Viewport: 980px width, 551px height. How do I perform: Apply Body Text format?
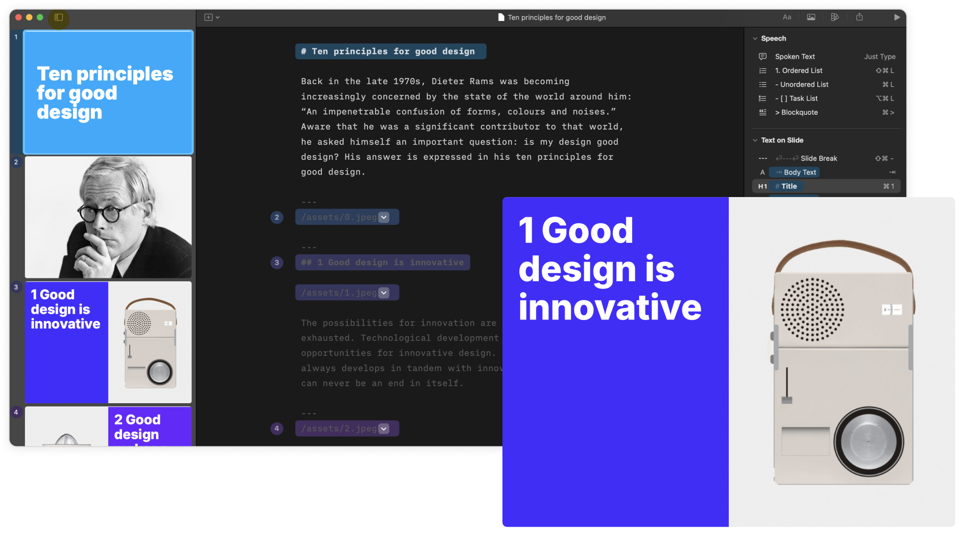coord(826,172)
